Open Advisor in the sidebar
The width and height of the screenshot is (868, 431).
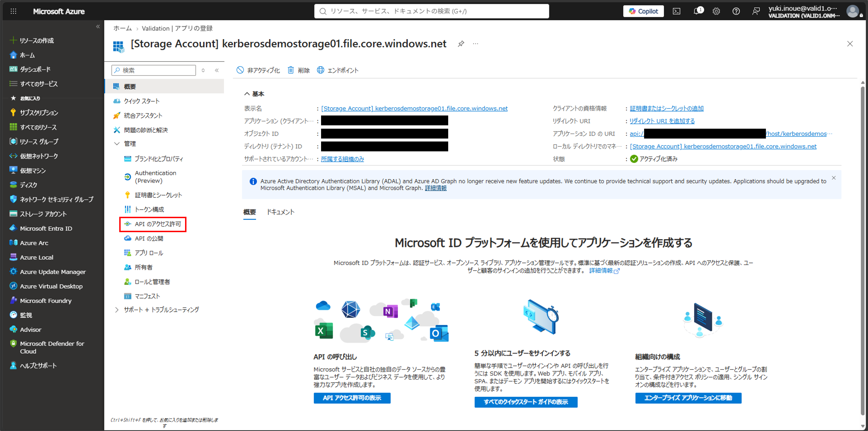26,329
